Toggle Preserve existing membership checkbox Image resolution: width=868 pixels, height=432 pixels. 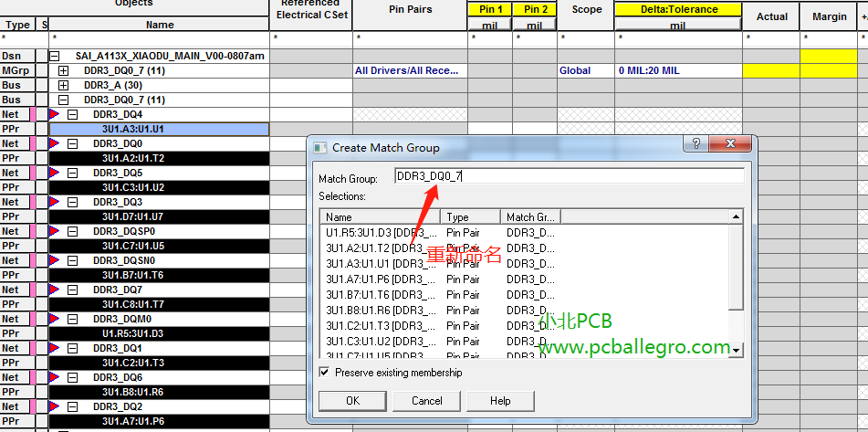point(324,373)
